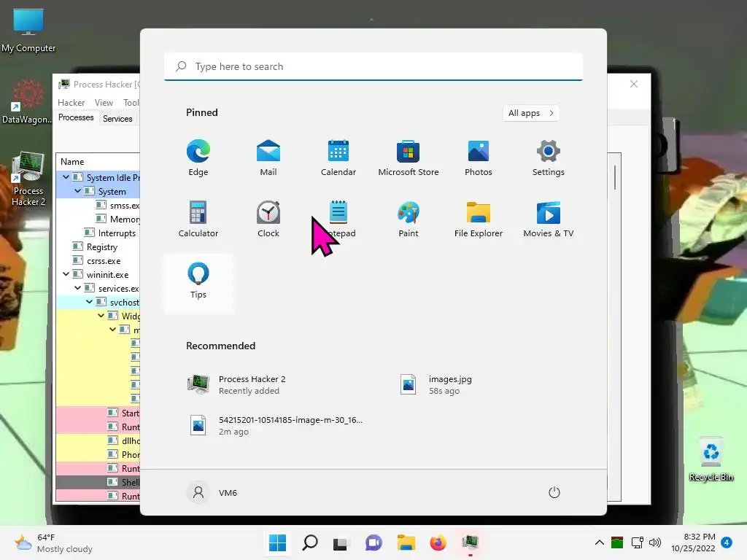Viewport: 747px width, 560px height.
Task: Select My Computer desktop icon
Action: point(28,31)
